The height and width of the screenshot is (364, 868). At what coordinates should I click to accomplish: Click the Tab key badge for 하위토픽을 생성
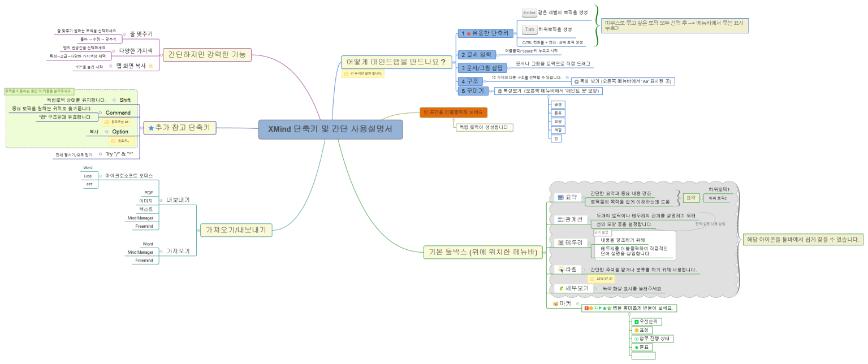(530, 29)
